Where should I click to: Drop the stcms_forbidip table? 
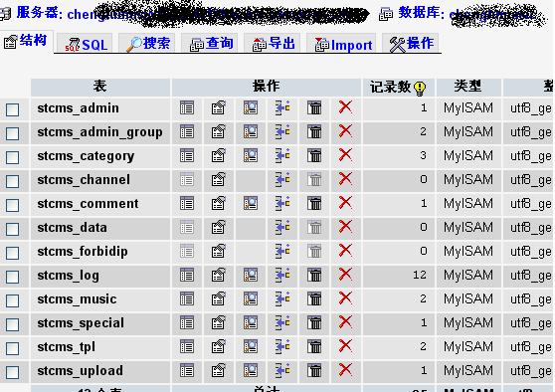(x=345, y=251)
